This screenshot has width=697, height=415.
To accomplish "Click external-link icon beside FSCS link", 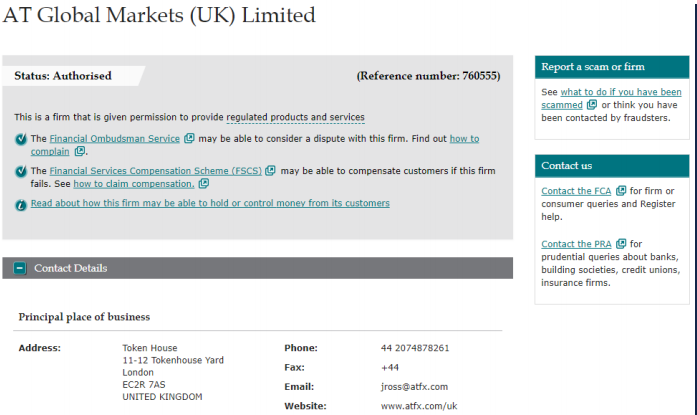I will pos(271,171).
